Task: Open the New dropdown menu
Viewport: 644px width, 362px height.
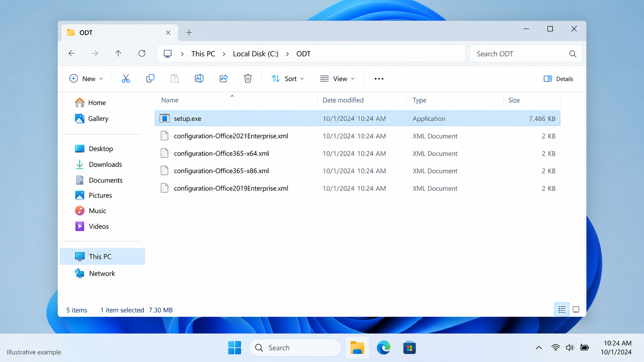Action: pyautogui.click(x=86, y=79)
